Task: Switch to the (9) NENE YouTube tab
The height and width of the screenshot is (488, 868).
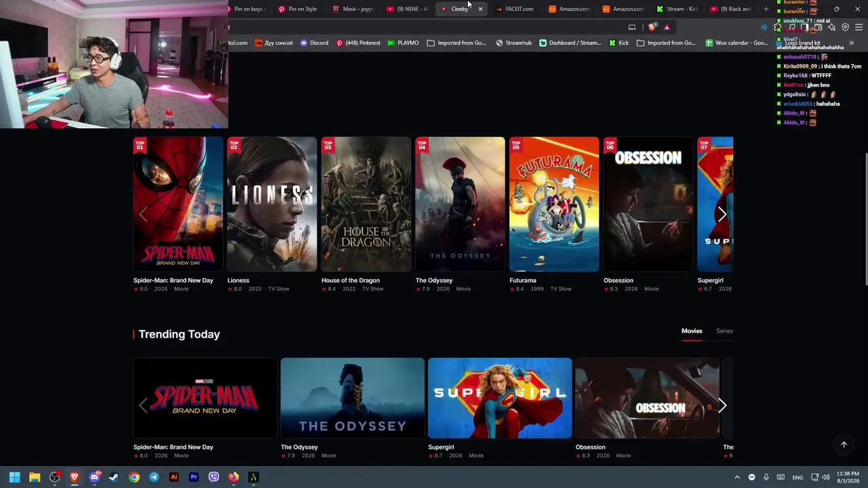Action: (x=407, y=9)
